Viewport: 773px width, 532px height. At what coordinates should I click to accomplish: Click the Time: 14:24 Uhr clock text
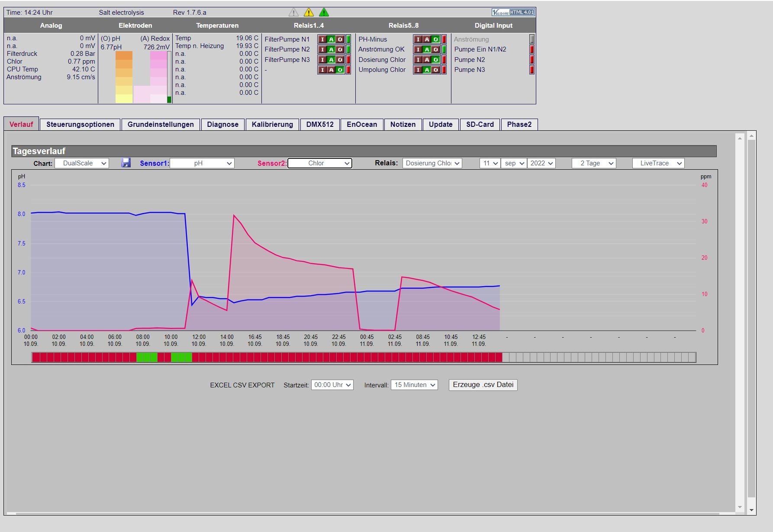click(29, 13)
